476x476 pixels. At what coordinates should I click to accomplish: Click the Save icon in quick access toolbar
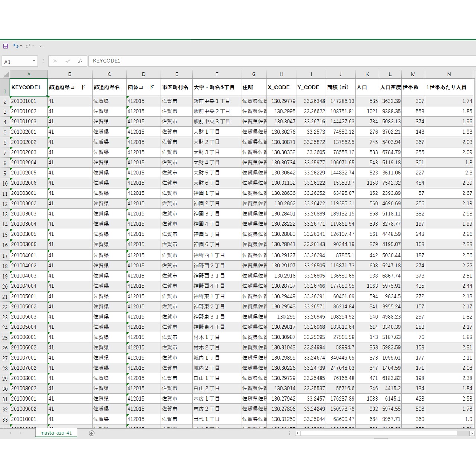click(6, 46)
